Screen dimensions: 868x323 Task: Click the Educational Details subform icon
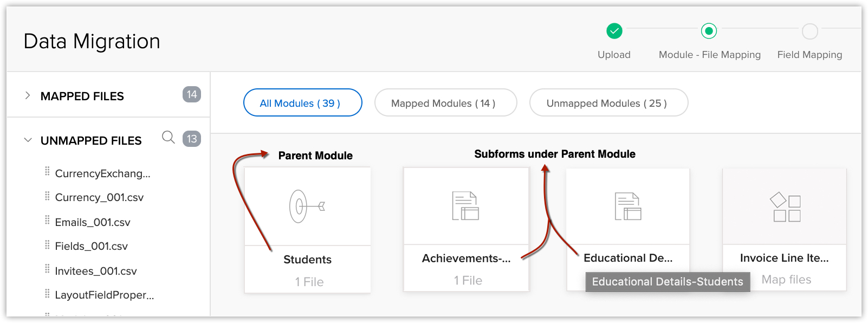627,206
